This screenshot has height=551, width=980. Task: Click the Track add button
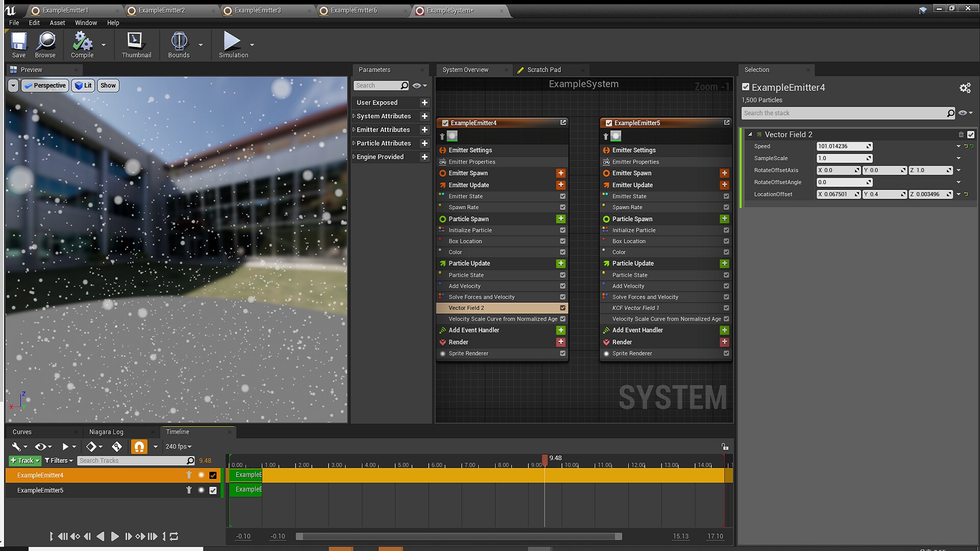(x=24, y=461)
